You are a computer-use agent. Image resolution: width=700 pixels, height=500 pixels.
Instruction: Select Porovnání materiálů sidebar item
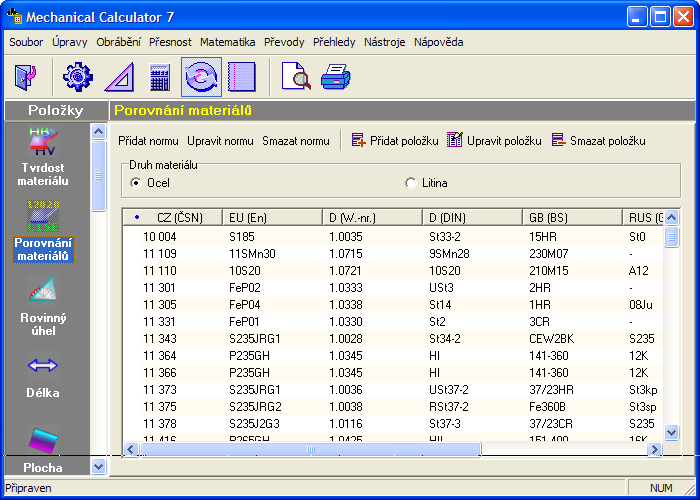click(x=43, y=232)
